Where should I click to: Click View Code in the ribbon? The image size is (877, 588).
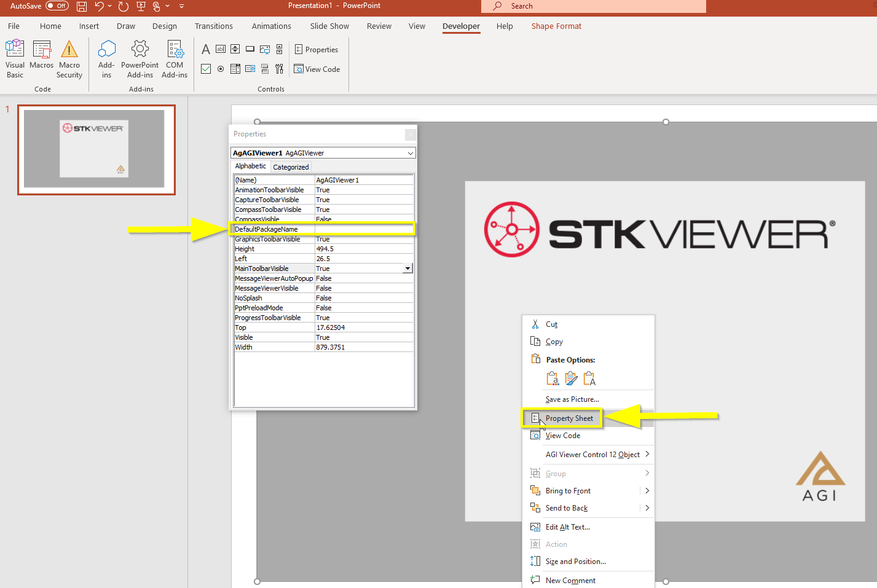pos(317,69)
